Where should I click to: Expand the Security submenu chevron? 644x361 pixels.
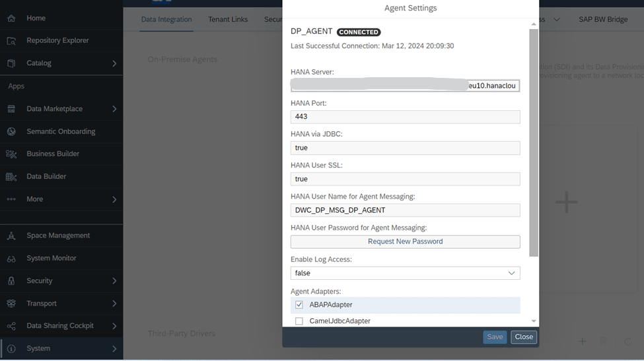114,281
